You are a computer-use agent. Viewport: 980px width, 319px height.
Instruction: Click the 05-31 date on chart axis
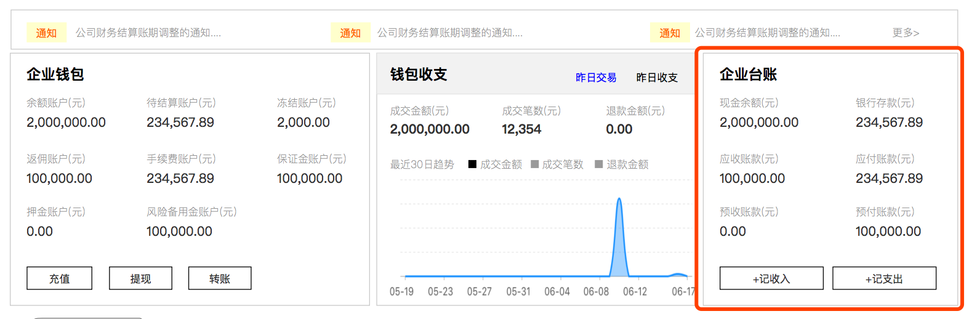pos(518,291)
